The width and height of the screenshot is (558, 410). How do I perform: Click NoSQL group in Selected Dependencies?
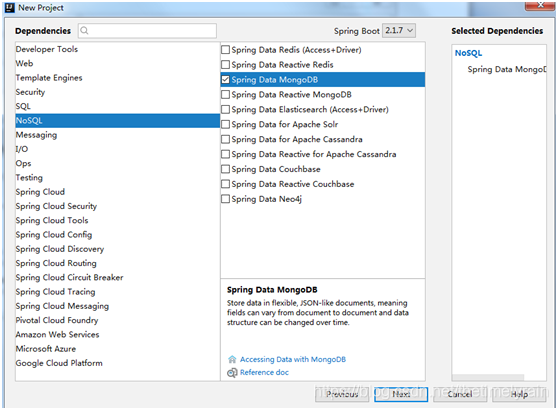coord(468,53)
